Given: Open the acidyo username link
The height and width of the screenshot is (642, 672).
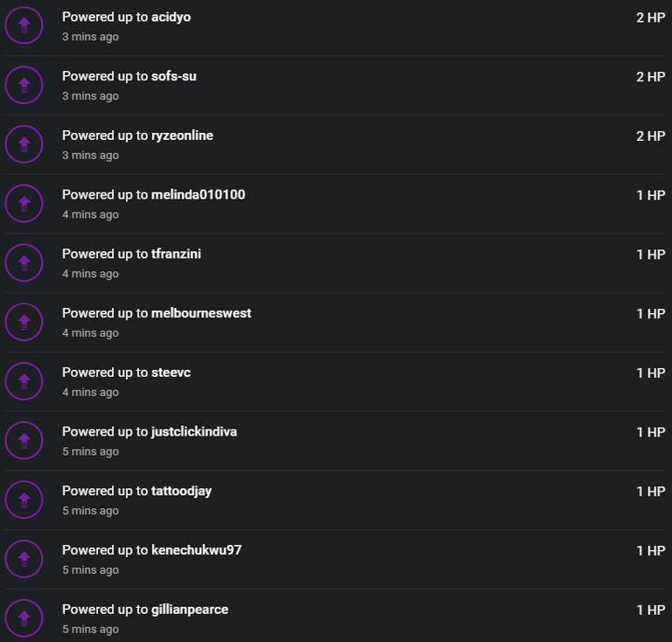Looking at the screenshot, I should point(171,17).
